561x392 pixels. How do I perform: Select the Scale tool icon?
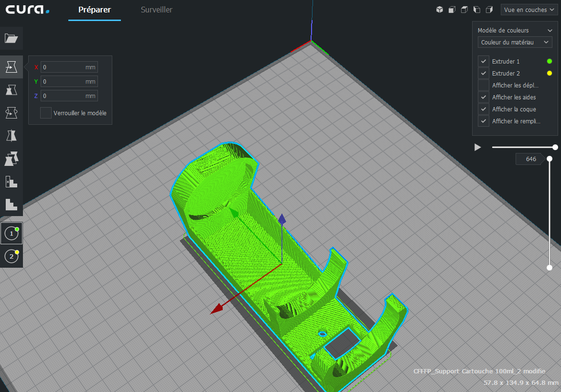11,90
